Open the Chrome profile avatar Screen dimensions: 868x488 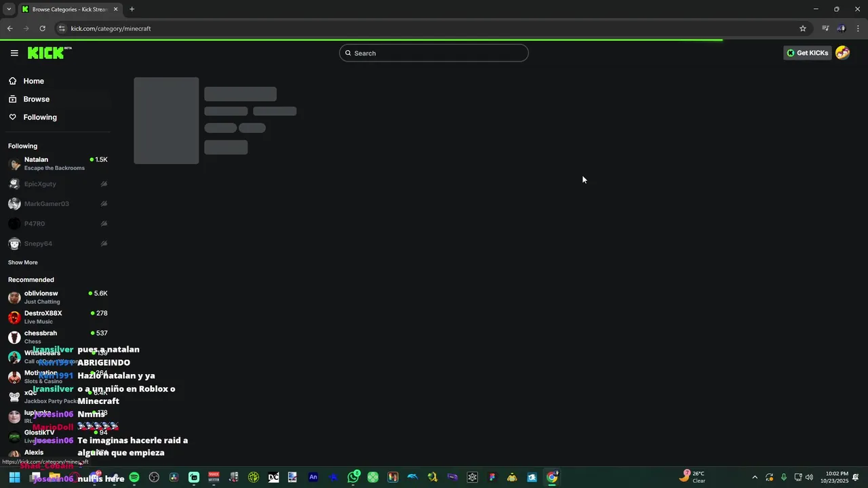(x=842, y=28)
